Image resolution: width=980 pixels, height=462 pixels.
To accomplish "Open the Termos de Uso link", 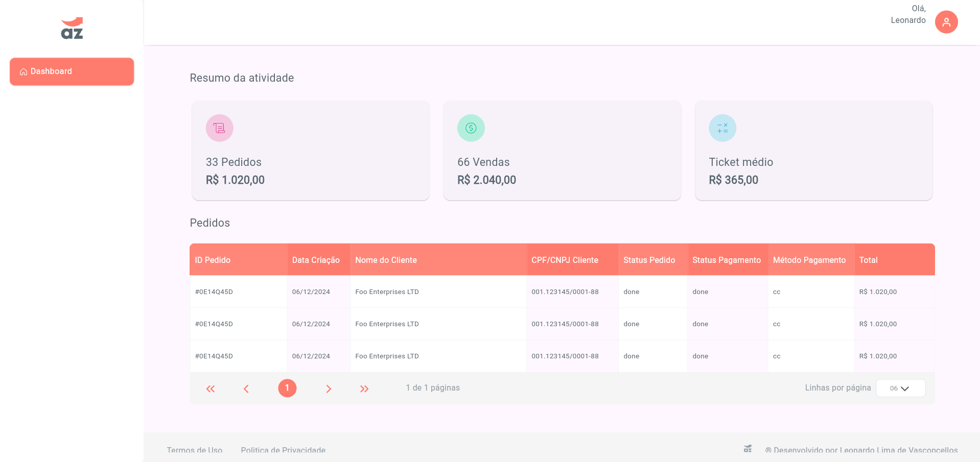I will [x=194, y=450].
